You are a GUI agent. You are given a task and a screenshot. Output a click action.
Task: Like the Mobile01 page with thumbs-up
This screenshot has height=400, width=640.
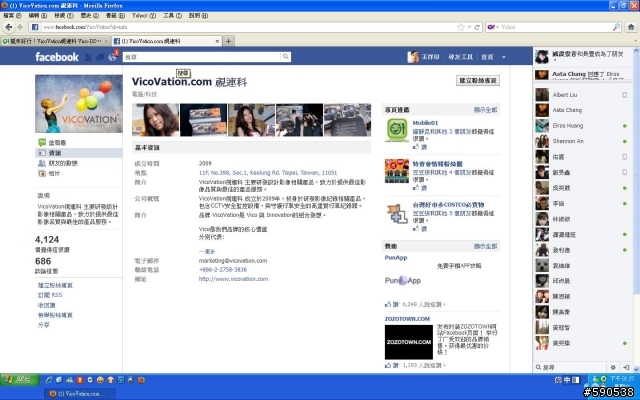click(420, 147)
